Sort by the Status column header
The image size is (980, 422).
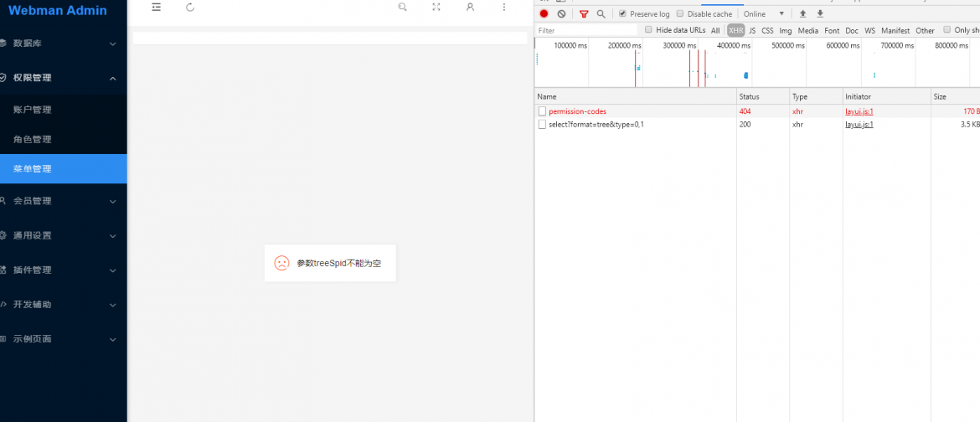coord(763,97)
